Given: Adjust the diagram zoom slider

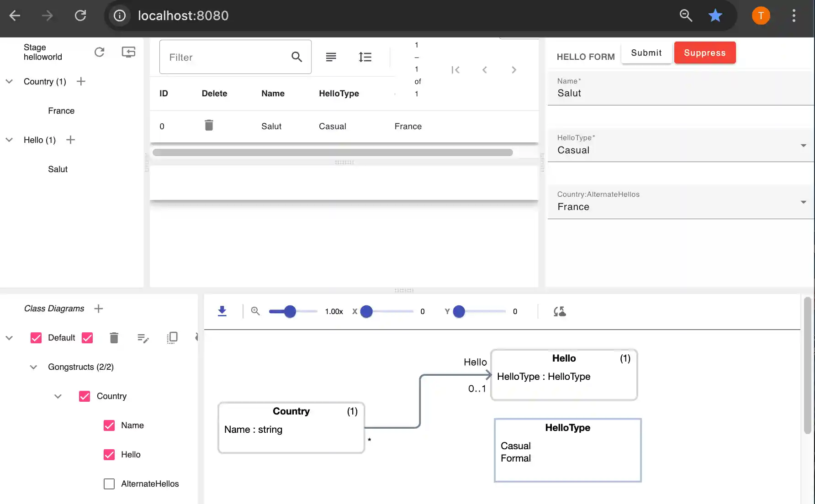Looking at the screenshot, I should (290, 311).
